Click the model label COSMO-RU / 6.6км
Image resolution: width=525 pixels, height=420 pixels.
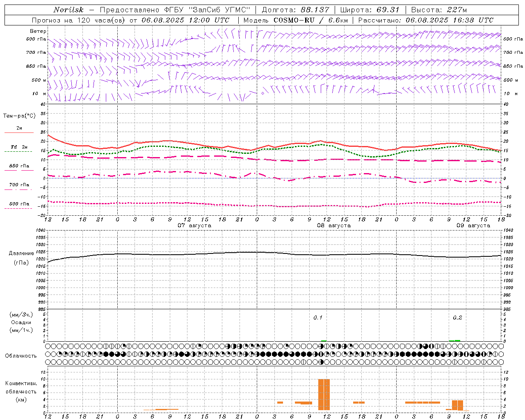pyautogui.click(x=311, y=20)
